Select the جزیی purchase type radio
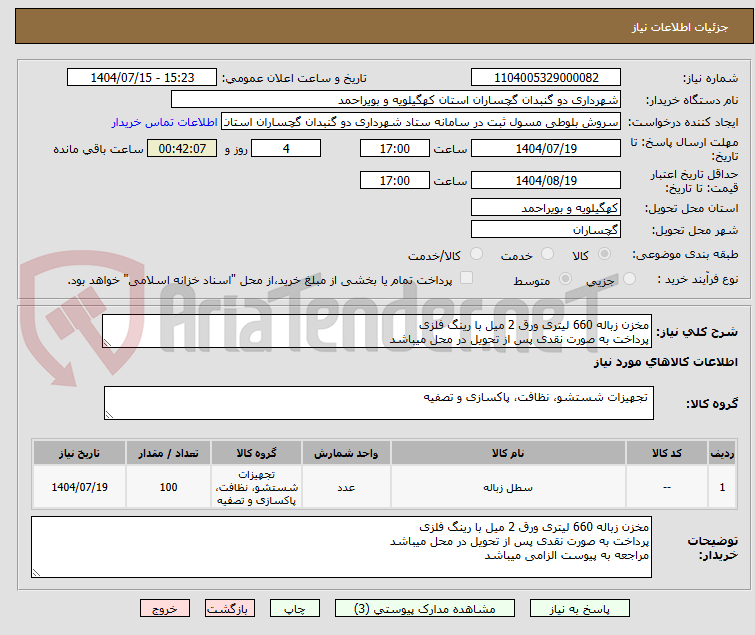The height and width of the screenshot is (635, 755). coord(629,279)
